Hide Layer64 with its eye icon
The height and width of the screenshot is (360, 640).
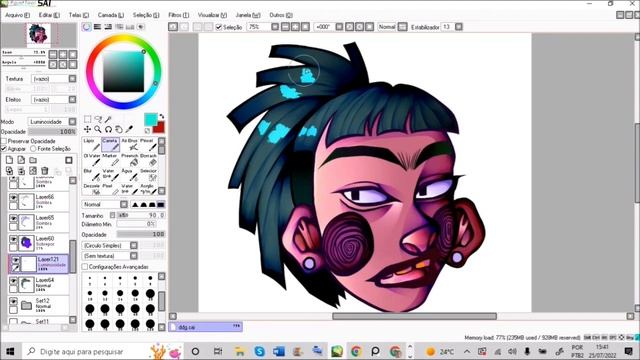point(13,281)
